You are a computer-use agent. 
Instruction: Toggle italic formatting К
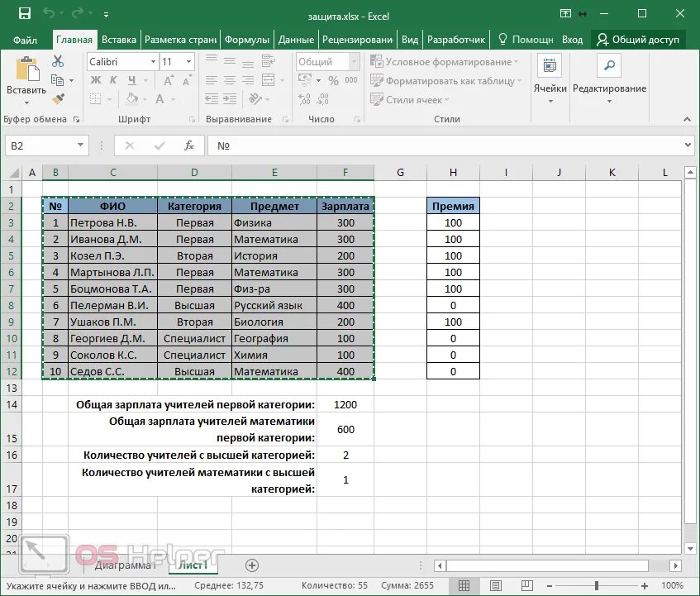(113, 80)
